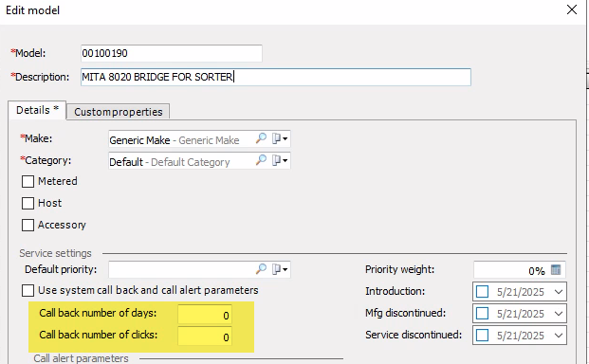Open the Category lookup magnifier icon
The width and height of the screenshot is (589, 364).
point(261,160)
